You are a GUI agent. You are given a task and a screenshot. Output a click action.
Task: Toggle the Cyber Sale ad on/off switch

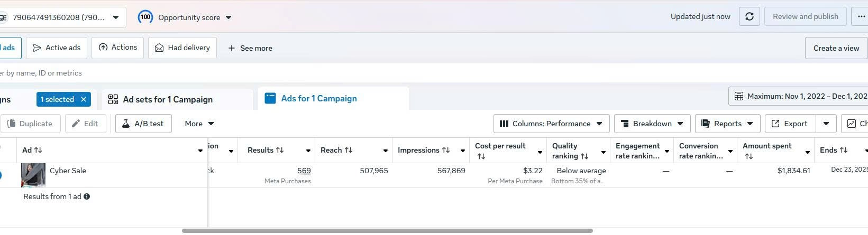pyautogui.click(x=1, y=175)
